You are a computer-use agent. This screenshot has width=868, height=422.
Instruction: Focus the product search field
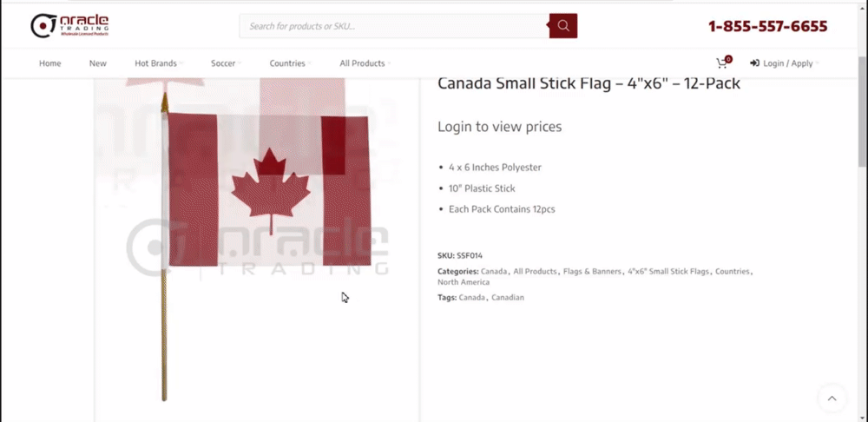[395, 26]
